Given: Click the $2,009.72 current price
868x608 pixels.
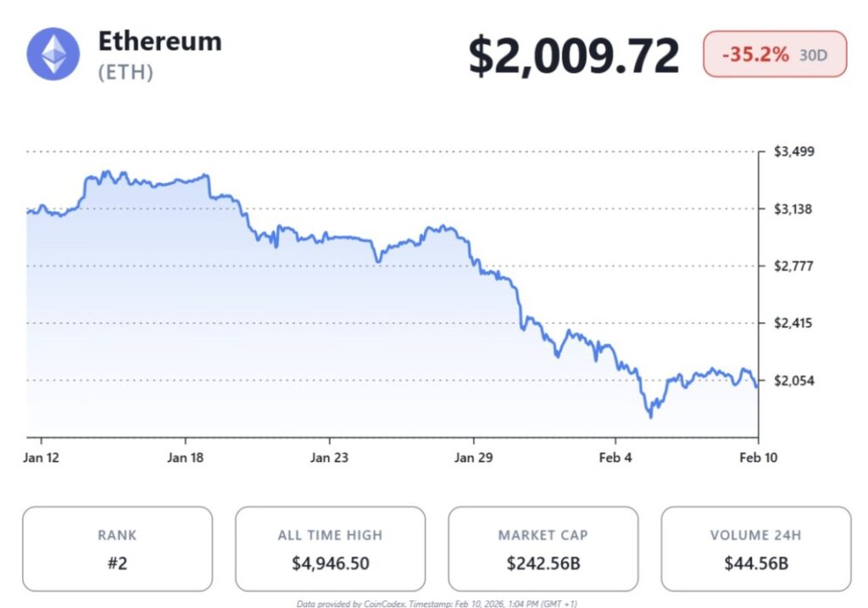Looking at the screenshot, I should (574, 55).
